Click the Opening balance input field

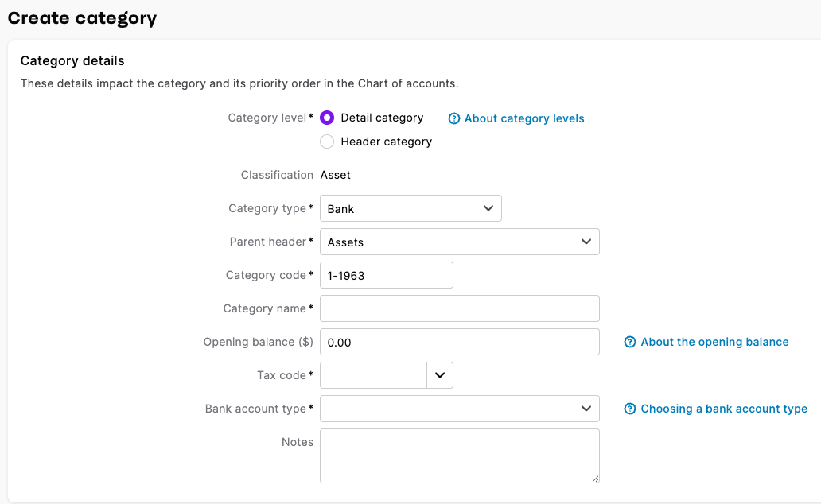pyautogui.click(x=459, y=342)
